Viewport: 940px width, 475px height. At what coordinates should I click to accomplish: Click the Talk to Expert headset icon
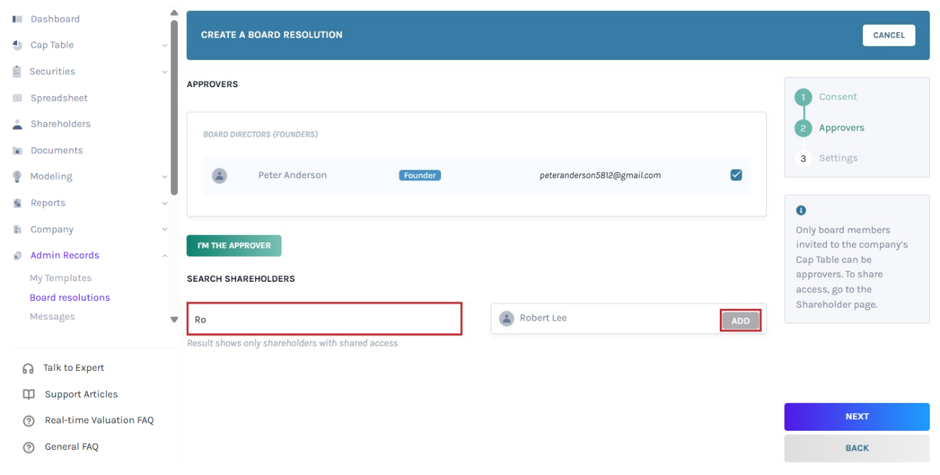[x=28, y=368]
